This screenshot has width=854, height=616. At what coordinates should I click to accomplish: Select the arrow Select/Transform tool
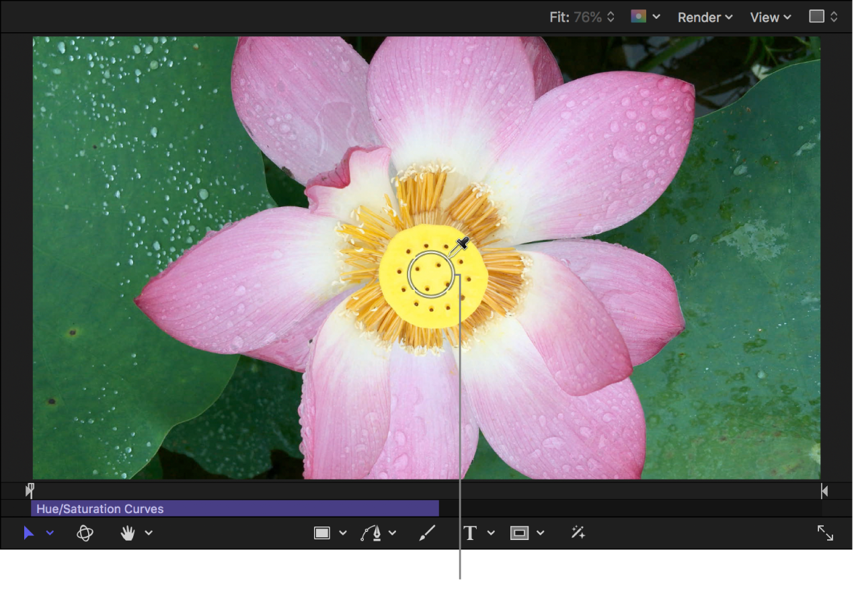[28, 533]
